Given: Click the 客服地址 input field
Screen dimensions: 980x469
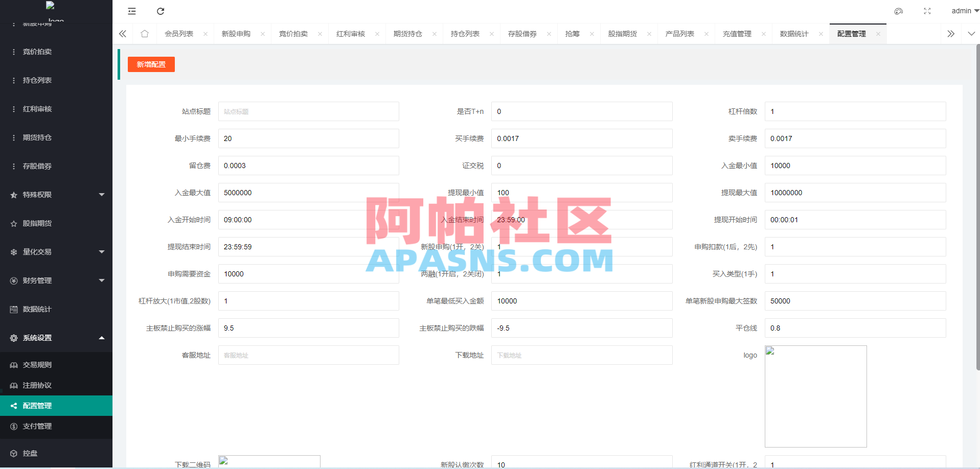Looking at the screenshot, I should point(309,355).
